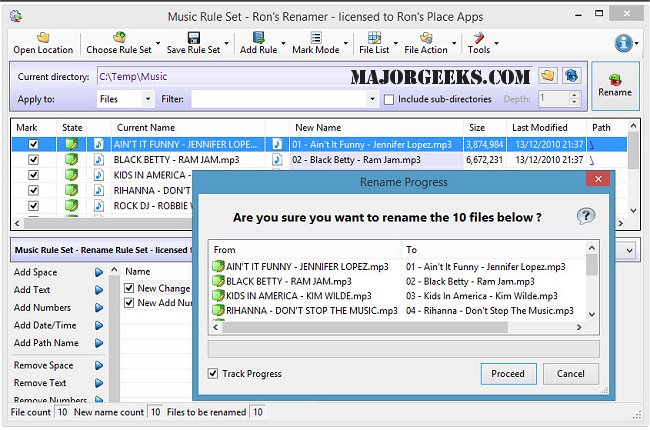Viewport: 650px width, 430px height.
Task: Click the blue info icon
Action: tap(623, 43)
